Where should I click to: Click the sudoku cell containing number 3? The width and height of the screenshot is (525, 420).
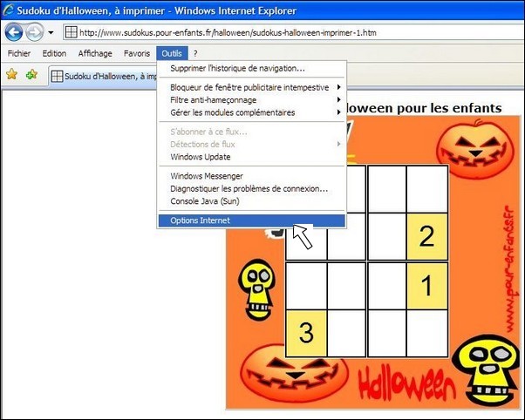point(306,334)
